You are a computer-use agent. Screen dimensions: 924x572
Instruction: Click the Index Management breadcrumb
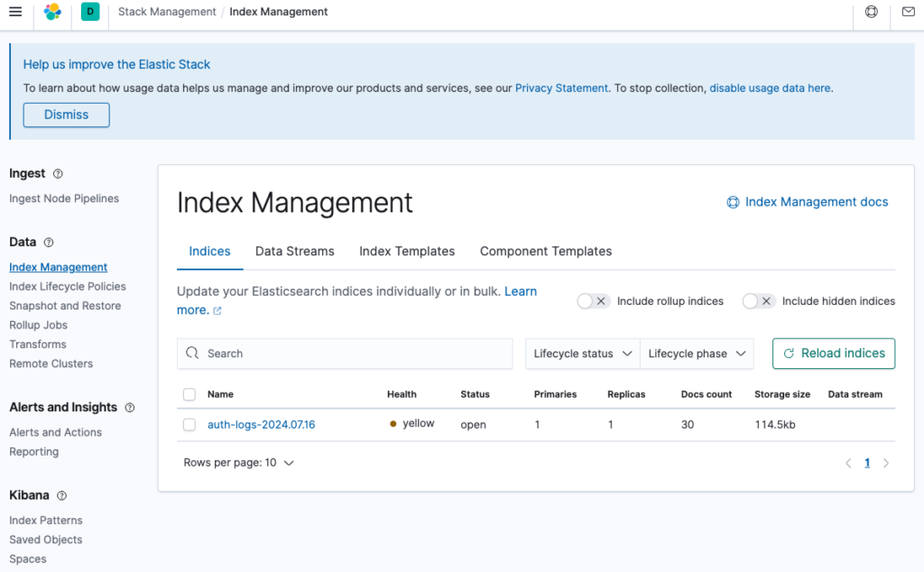coord(278,12)
